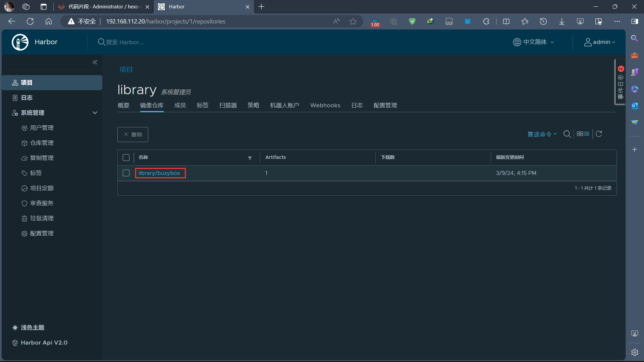This screenshot has width=644, height=362.
Task: Click the green shield extension icon
Action: point(412,21)
